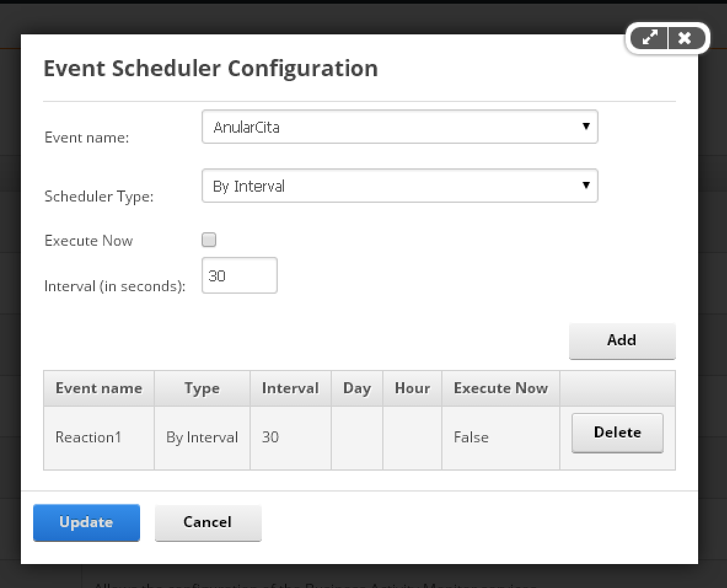
Task: Click the blue Update button
Action: (x=87, y=523)
